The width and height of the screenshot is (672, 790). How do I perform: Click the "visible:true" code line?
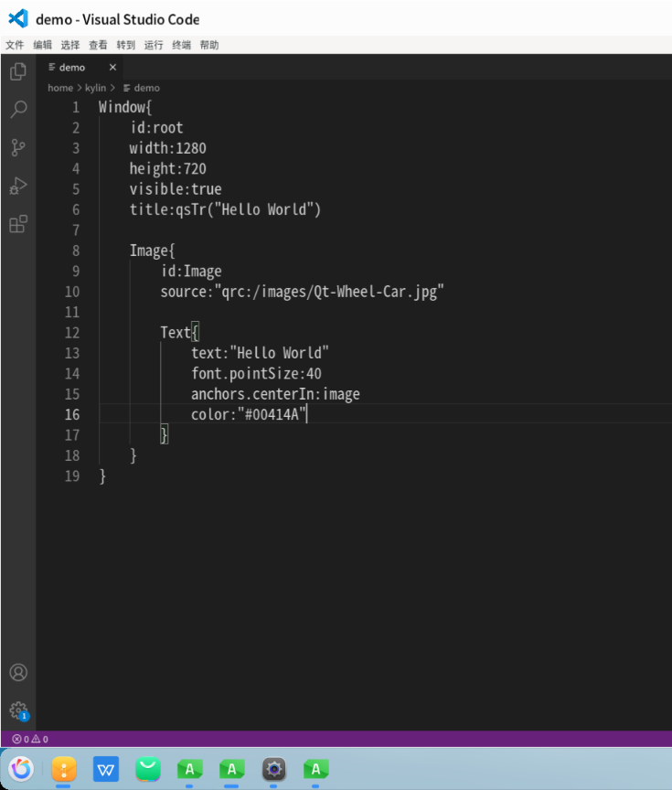pos(176,189)
